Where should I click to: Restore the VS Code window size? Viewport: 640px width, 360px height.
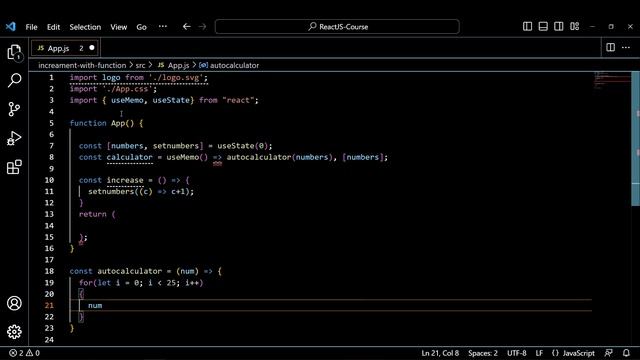point(611,27)
